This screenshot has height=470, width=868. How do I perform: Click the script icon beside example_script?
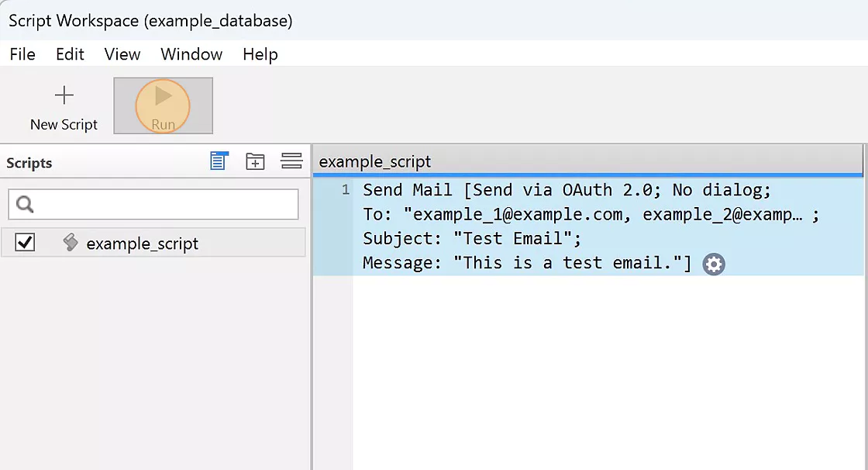click(x=71, y=242)
